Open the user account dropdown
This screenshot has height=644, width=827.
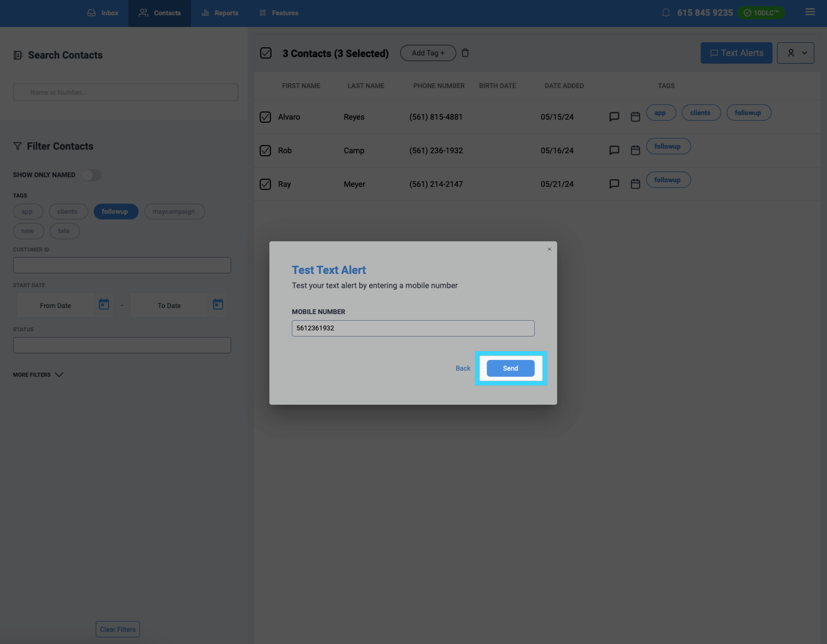[795, 53]
